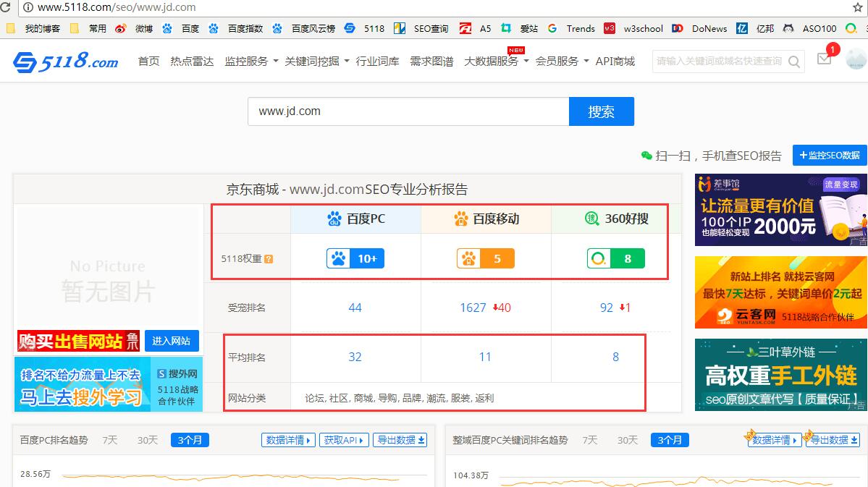Open the 购买出售网站 banner ad
This screenshot has width=868, height=487.
pos(79,341)
